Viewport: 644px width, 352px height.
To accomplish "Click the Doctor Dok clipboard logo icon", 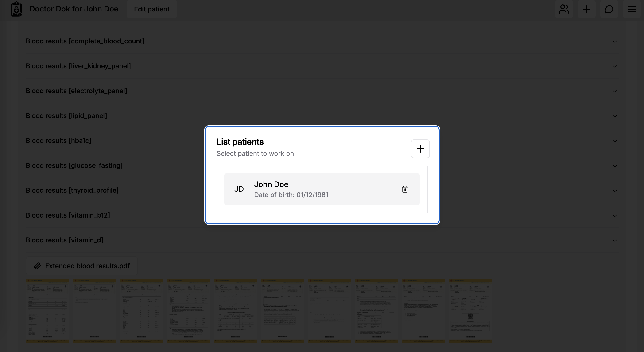I will tap(16, 9).
